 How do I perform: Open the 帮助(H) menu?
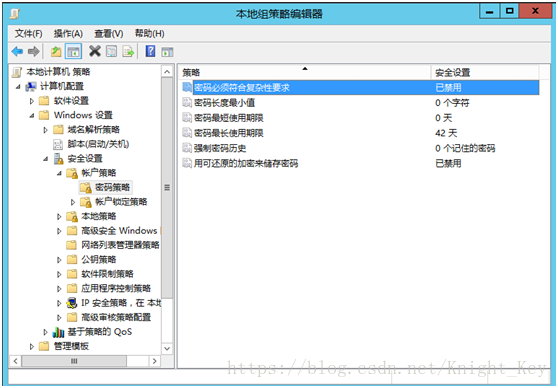click(x=149, y=33)
